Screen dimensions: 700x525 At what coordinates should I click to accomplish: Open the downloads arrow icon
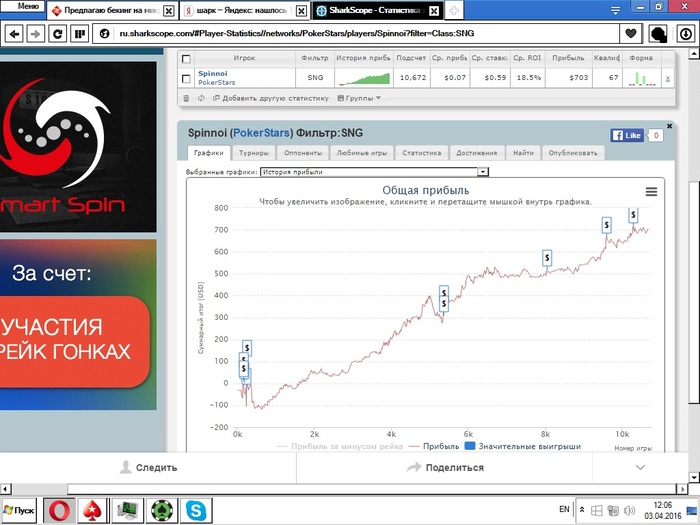tap(686, 34)
